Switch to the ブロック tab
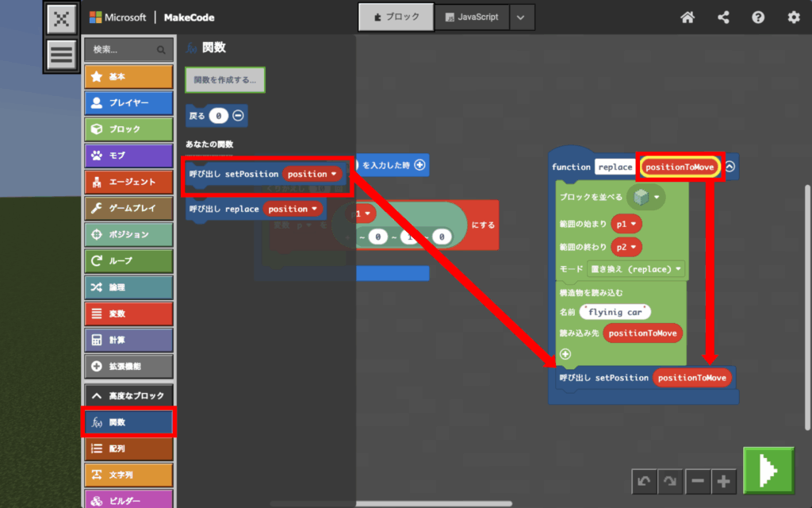Image resolution: width=812 pixels, height=508 pixels. pyautogui.click(x=396, y=17)
